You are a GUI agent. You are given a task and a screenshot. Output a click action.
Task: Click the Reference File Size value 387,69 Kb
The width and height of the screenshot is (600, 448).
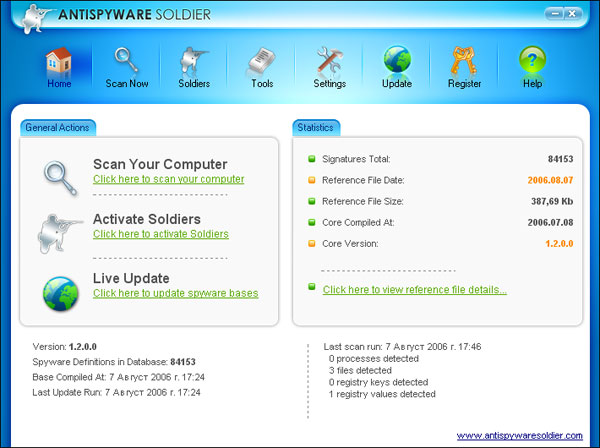click(x=552, y=201)
